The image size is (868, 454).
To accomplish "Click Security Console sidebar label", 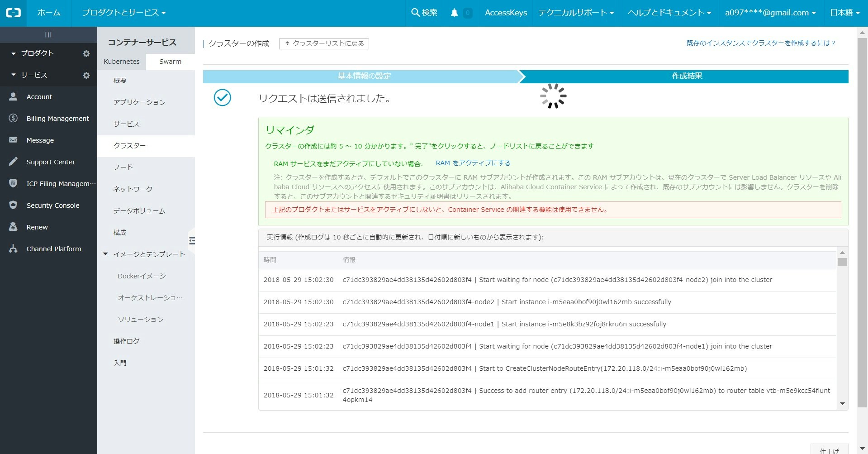I will pyautogui.click(x=53, y=205).
